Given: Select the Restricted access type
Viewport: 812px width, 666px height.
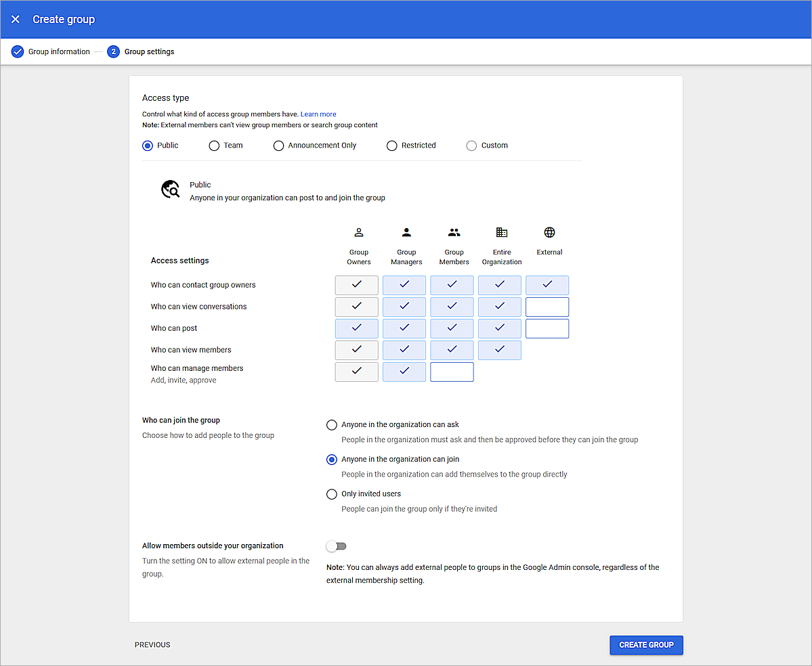Looking at the screenshot, I should [391, 146].
